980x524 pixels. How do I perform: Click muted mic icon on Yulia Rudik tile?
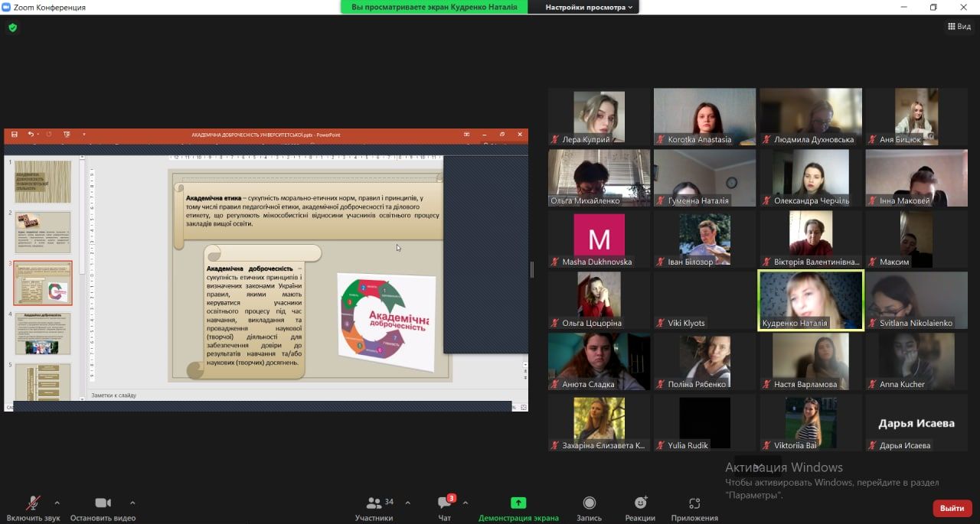(x=661, y=445)
